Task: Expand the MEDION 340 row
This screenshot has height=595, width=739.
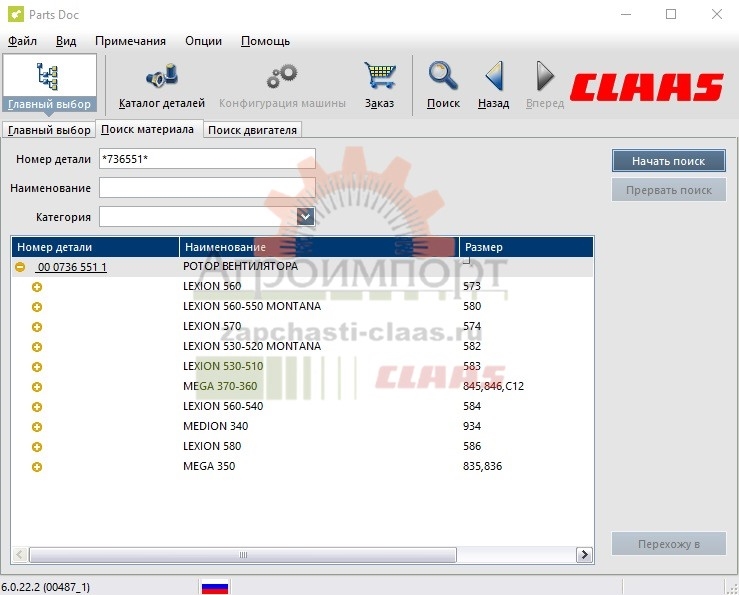Action: click(x=37, y=427)
